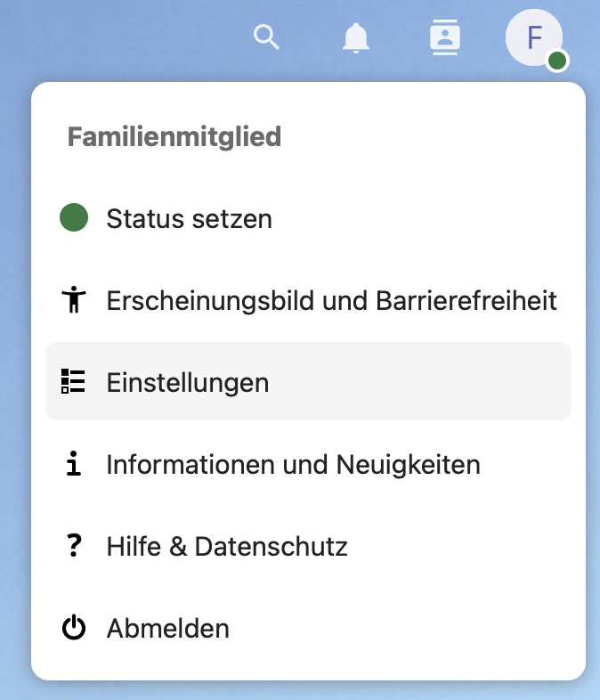Open the contacts menu icon
The height and width of the screenshot is (700, 600).
(444, 37)
